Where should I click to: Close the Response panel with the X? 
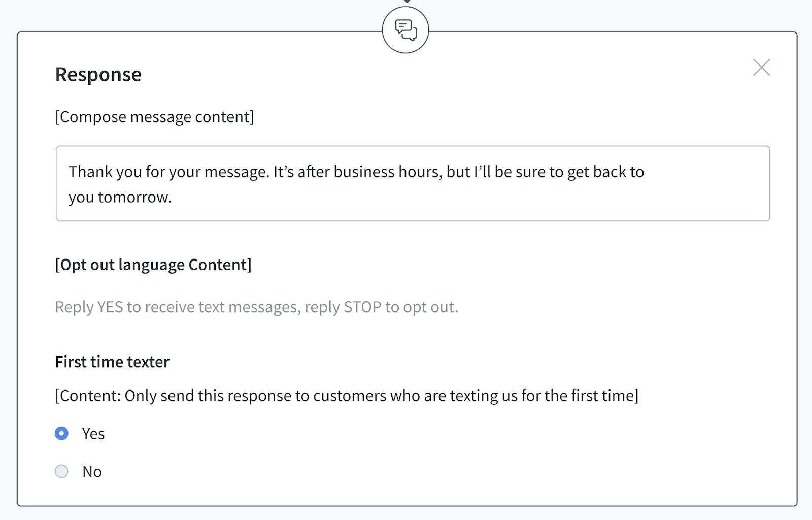point(761,68)
